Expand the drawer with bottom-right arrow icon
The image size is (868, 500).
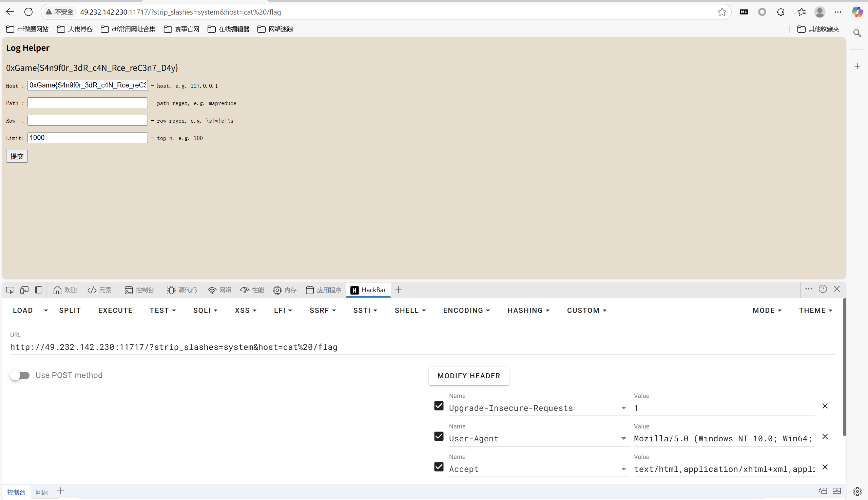tap(837, 491)
